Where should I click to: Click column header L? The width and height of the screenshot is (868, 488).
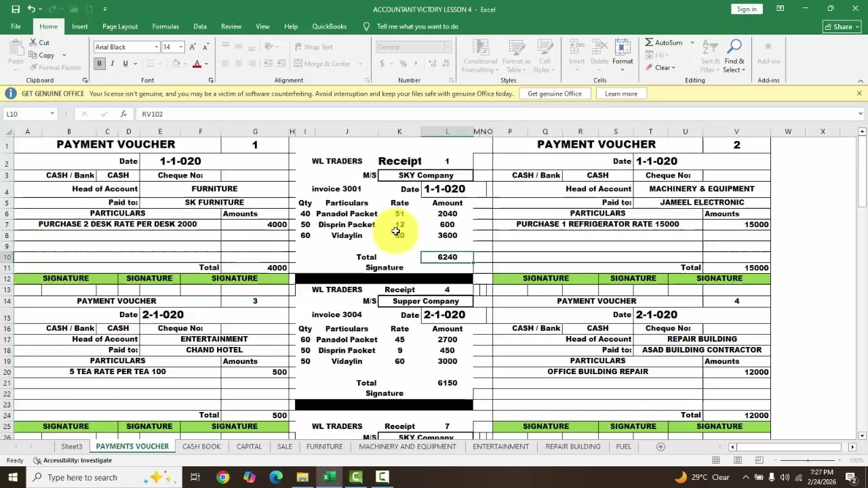click(447, 131)
